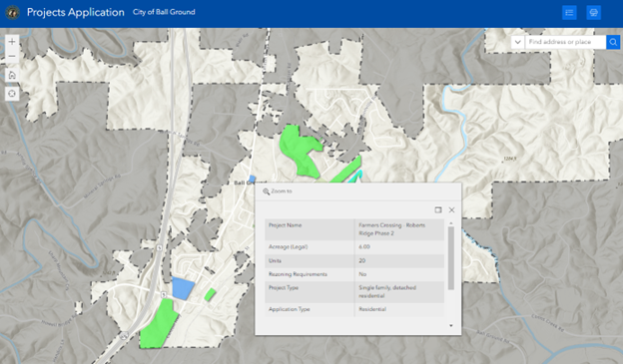Click Zoom to in the popup

pyautogui.click(x=278, y=191)
